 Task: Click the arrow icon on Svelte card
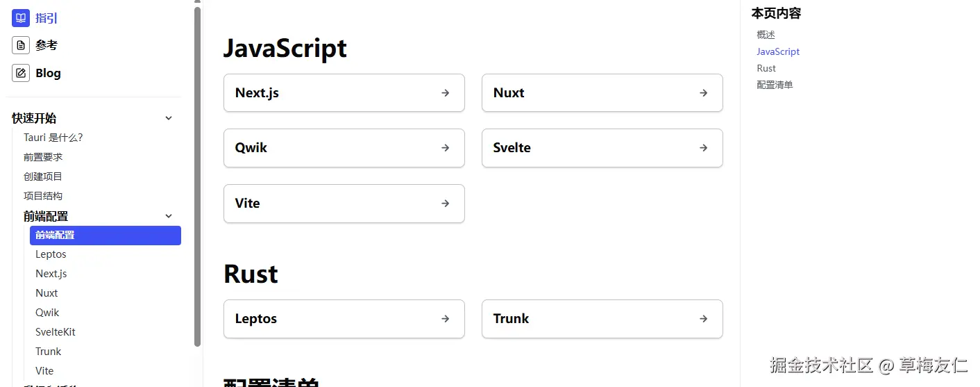click(x=704, y=148)
